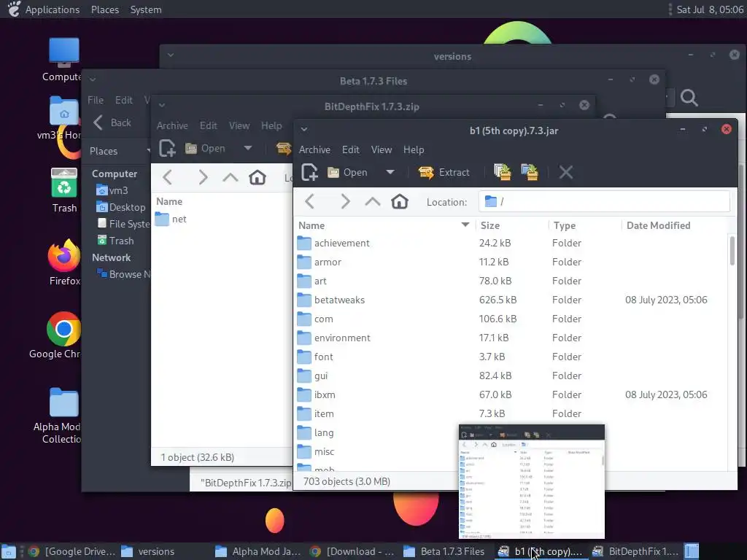Click the b1 window preview thumbnail
The image size is (747, 560).
pyautogui.click(x=532, y=482)
